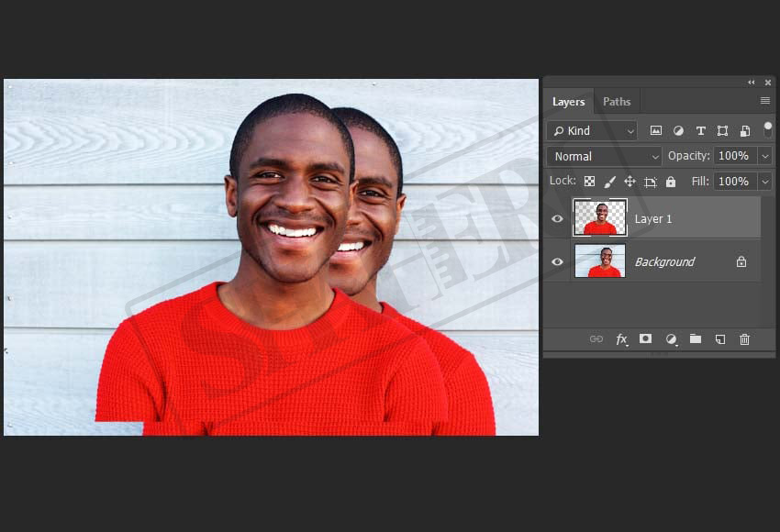The image size is (780, 532).
Task: Add a layer mask
Action: pyautogui.click(x=645, y=339)
